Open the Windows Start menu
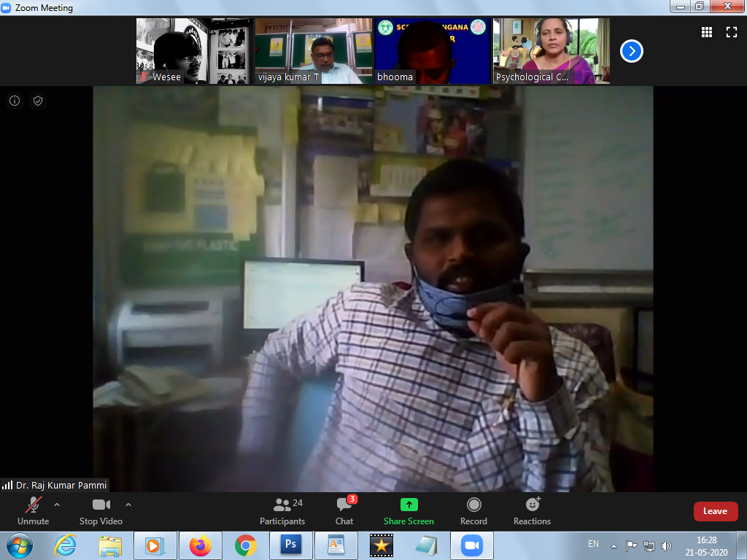This screenshot has height=560, width=747. point(19,545)
